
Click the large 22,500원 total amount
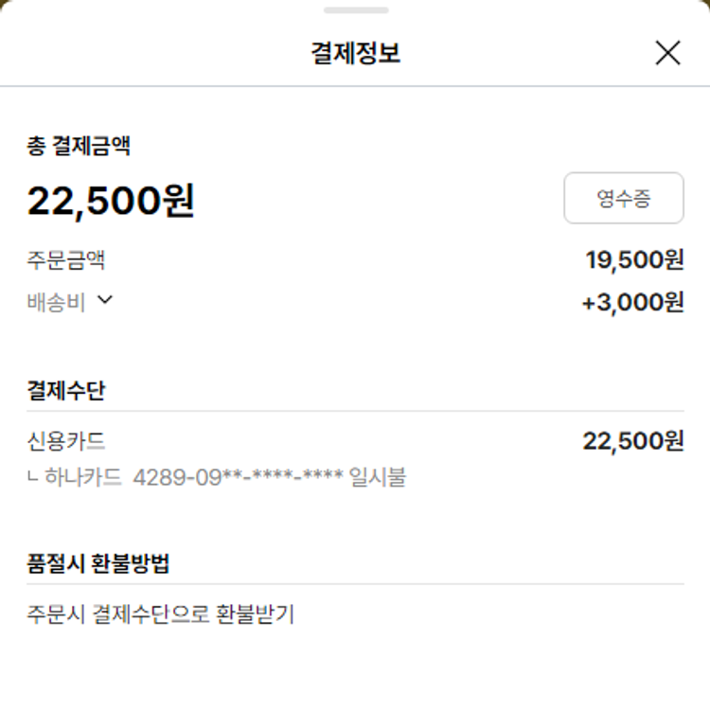click(111, 201)
